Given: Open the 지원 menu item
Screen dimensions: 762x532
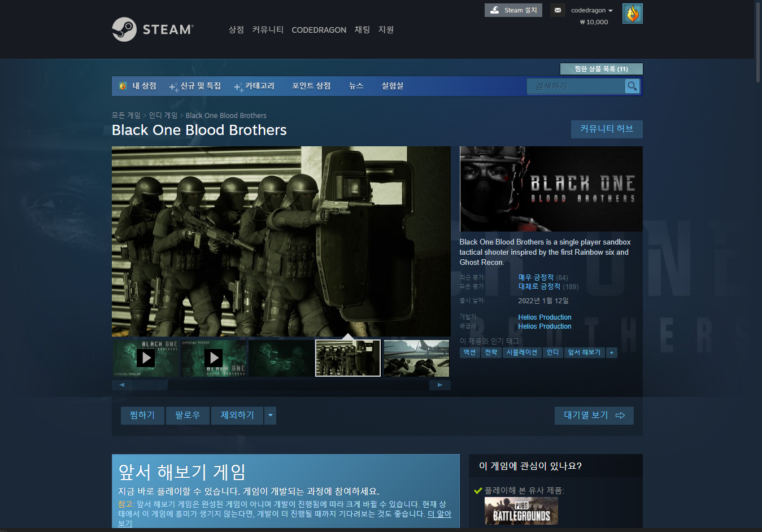Looking at the screenshot, I should click(386, 29).
